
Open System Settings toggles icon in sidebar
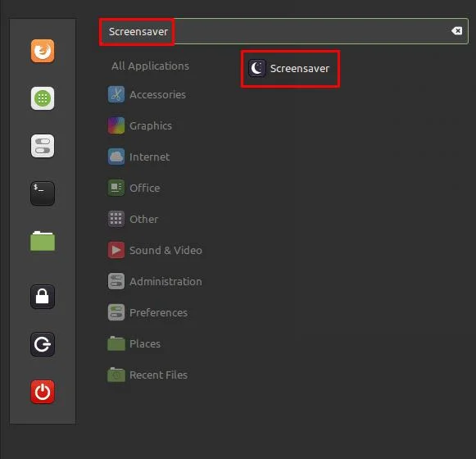[43, 146]
